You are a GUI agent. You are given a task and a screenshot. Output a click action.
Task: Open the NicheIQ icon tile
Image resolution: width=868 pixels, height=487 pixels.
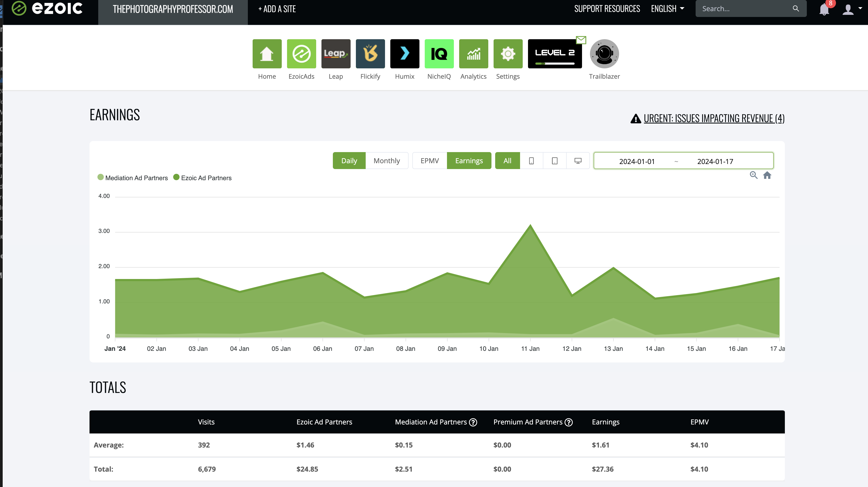(x=439, y=54)
